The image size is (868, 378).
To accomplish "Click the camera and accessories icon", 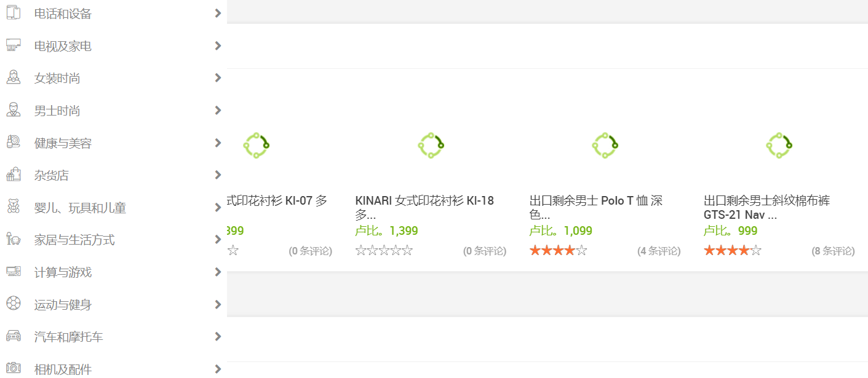I will tap(13, 369).
